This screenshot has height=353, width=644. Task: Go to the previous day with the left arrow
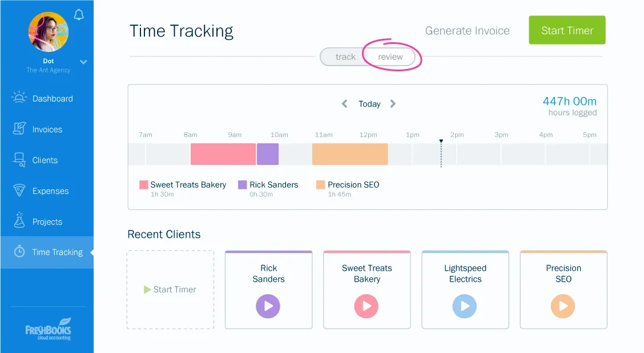click(344, 104)
